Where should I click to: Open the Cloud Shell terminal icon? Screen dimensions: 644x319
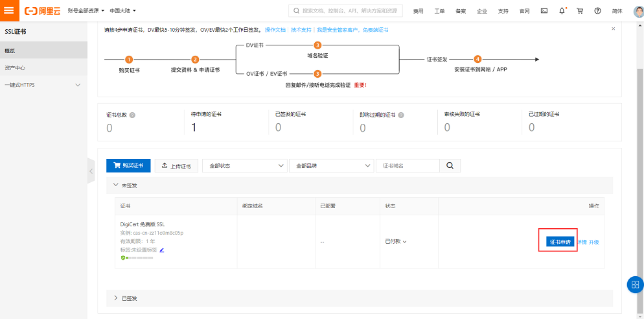click(x=544, y=11)
